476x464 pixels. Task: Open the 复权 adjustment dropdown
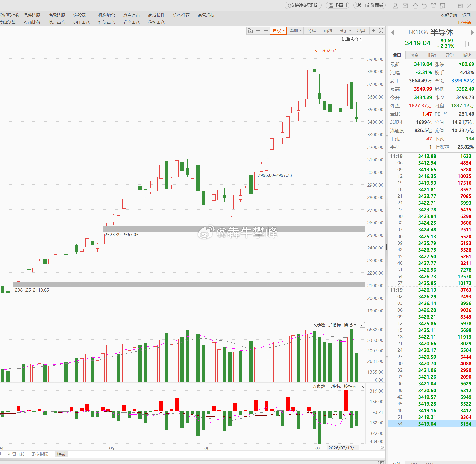(278, 31)
